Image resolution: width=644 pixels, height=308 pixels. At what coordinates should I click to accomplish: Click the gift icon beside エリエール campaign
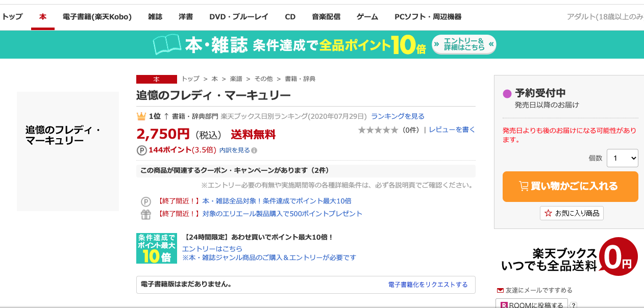(146, 214)
